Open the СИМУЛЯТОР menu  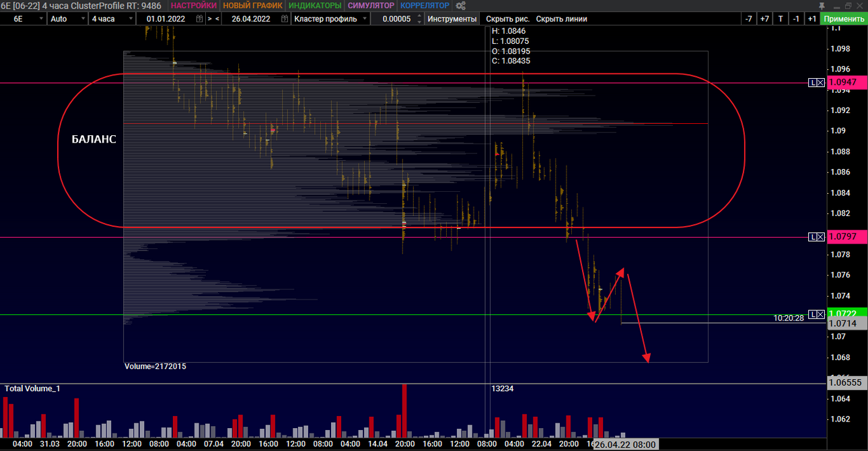pos(371,5)
